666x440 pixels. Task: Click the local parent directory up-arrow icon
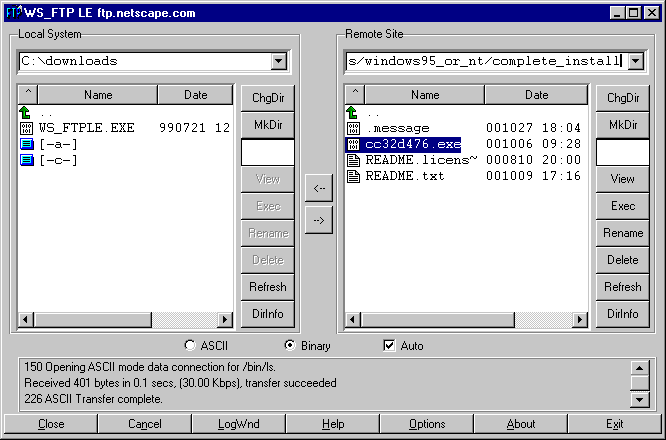25,113
